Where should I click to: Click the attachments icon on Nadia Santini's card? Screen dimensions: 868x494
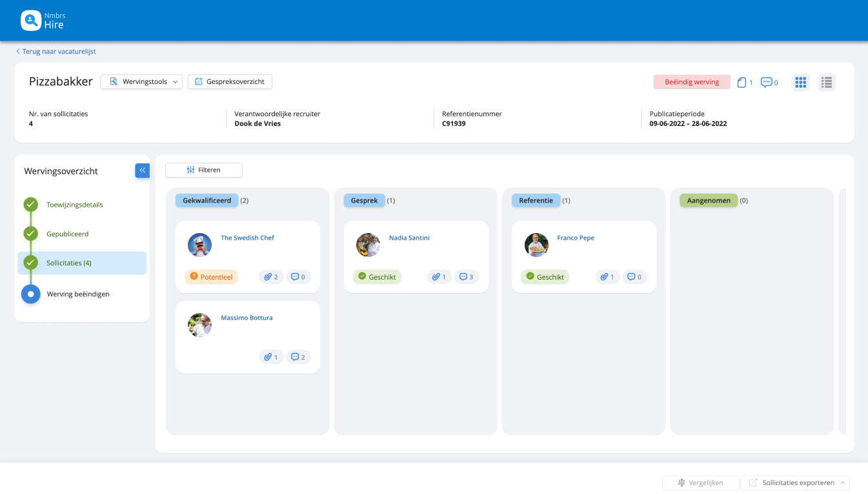coord(439,276)
